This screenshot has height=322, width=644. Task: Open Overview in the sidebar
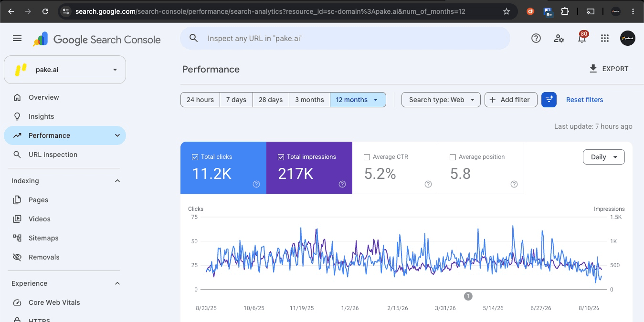65,97
